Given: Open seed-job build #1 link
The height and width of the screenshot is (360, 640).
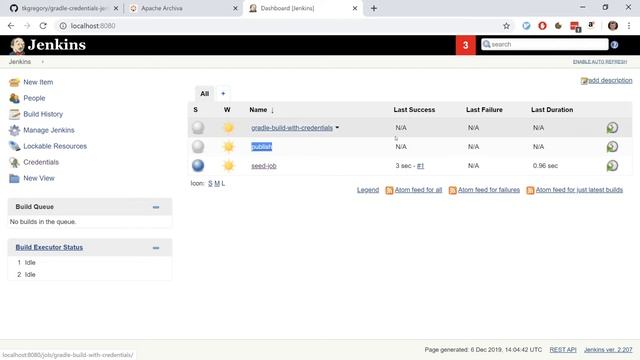Looking at the screenshot, I should point(420,166).
